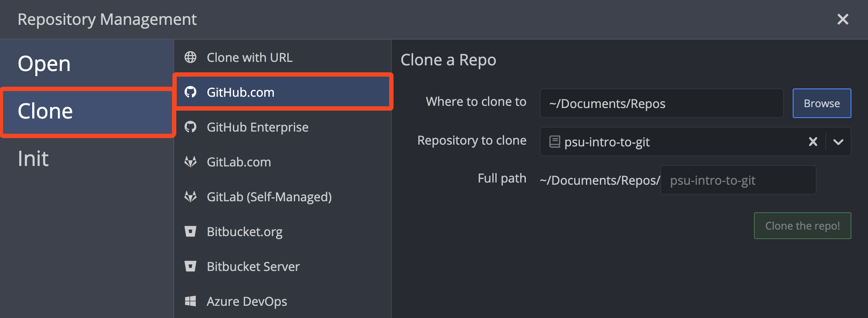Choose Clone with URL option
The image size is (868, 318).
coord(249,58)
